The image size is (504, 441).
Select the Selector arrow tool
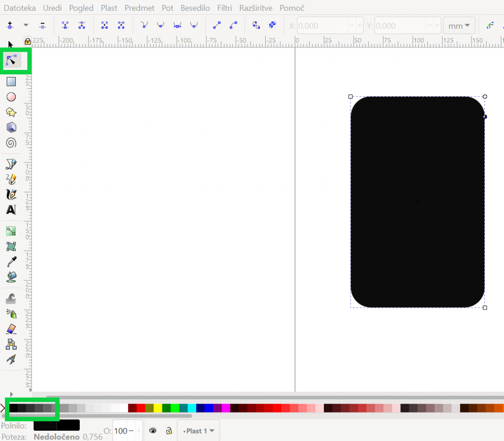[x=10, y=44]
